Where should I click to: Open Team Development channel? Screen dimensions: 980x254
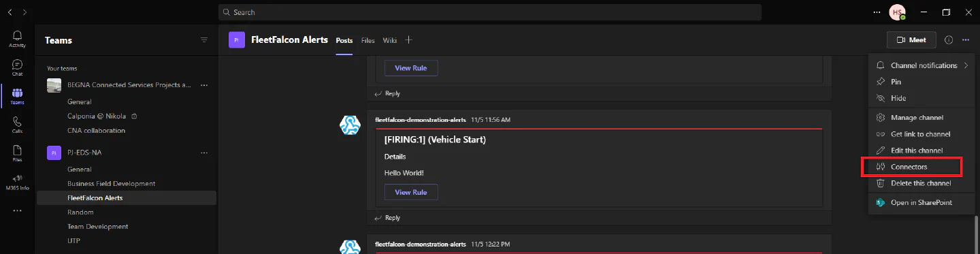tap(98, 226)
